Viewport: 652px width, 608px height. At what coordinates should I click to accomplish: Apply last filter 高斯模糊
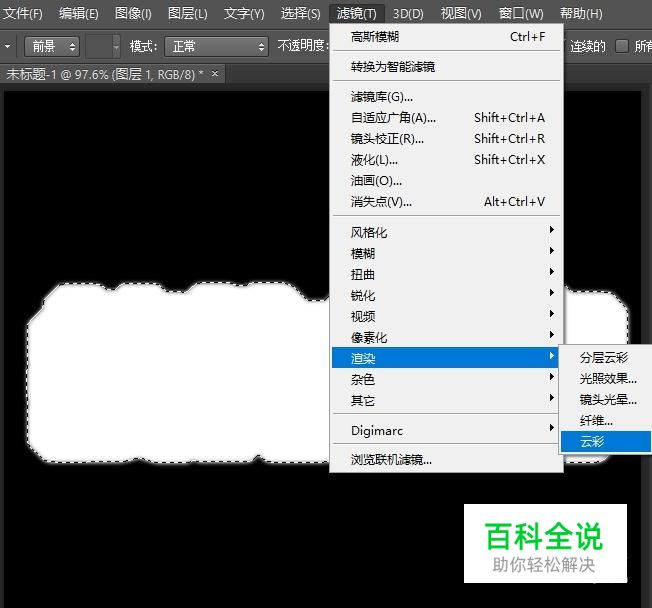click(447, 37)
